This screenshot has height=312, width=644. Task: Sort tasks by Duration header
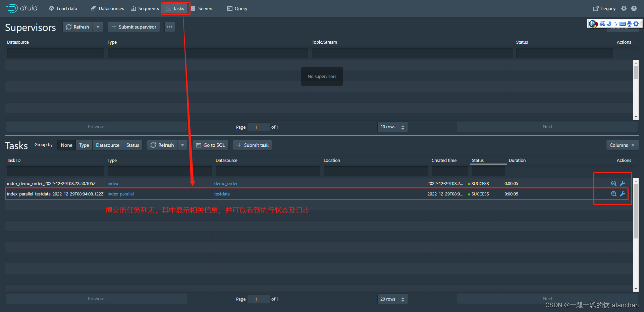pyautogui.click(x=517, y=160)
